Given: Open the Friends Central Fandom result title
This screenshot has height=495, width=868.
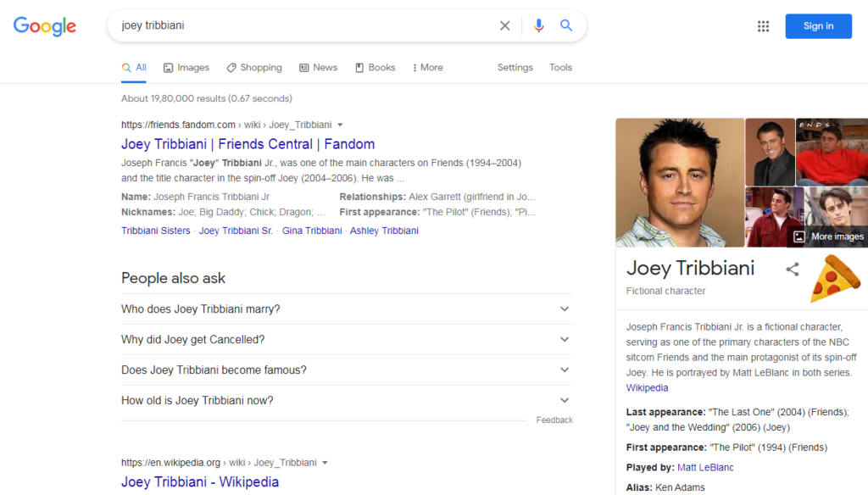Looking at the screenshot, I should [248, 144].
